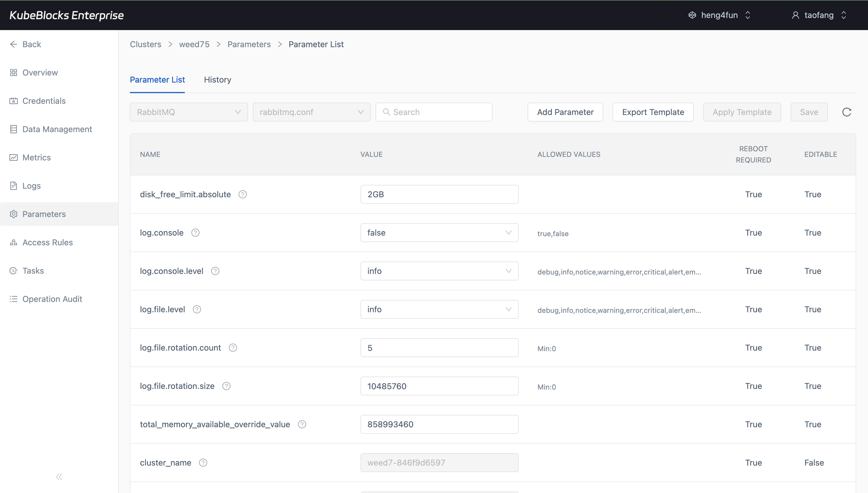Open help tooltip for disk_free_limit.absolute
The image size is (868, 493).
click(x=243, y=194)
